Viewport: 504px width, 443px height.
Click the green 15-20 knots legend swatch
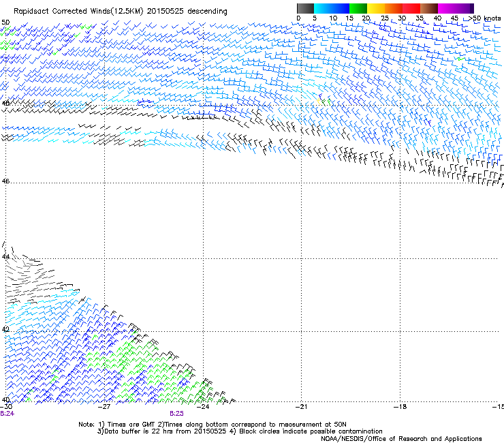tap(358, 8)
